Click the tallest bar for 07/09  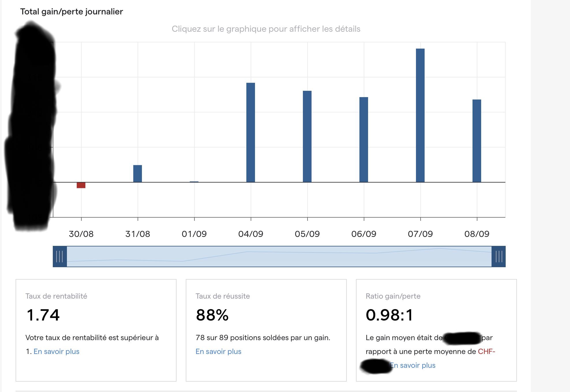click(420, 115)
